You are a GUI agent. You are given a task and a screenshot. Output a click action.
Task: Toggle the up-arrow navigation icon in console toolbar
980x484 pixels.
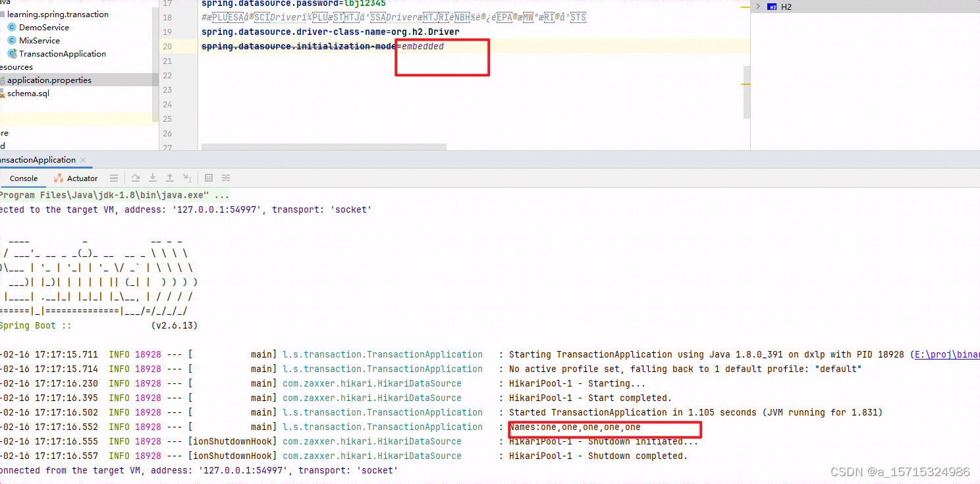170,178
